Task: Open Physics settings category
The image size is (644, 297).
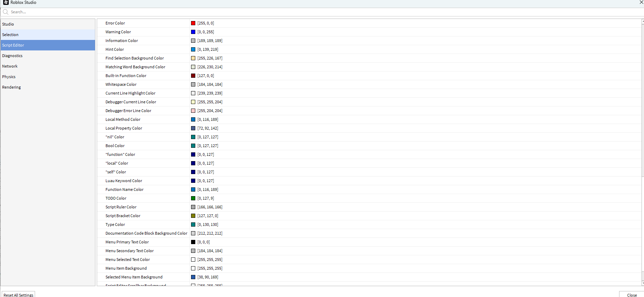Action: 48,77
